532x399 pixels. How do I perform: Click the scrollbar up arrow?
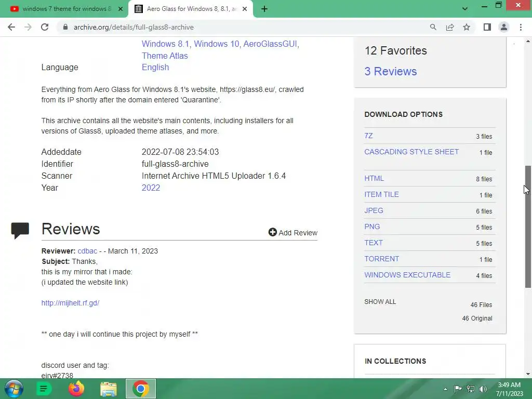(x=528, y=41)
